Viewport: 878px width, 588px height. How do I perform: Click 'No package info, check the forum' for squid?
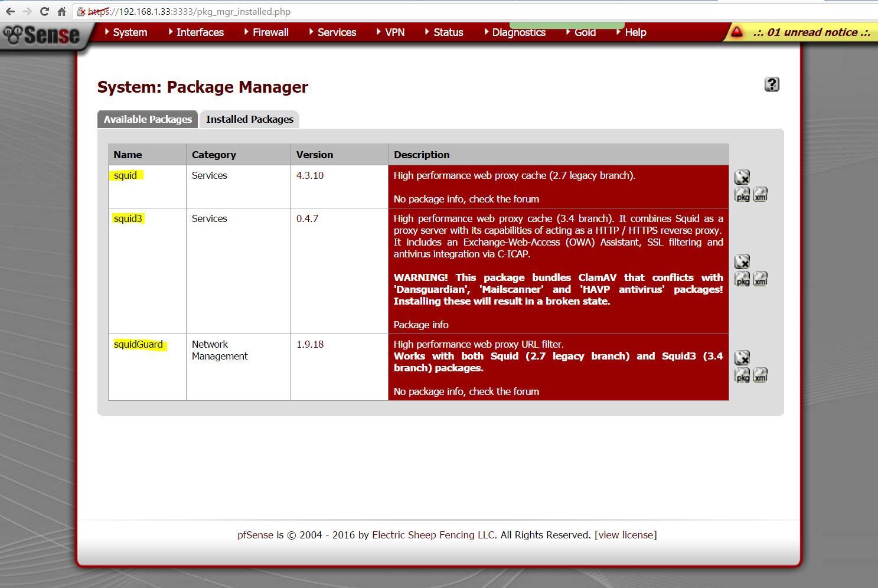(466, 199)
